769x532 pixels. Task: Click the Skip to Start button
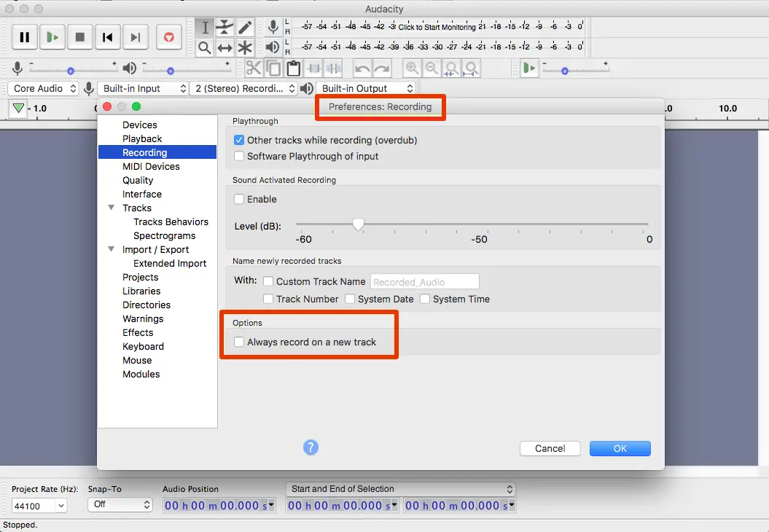coord(108,37)
